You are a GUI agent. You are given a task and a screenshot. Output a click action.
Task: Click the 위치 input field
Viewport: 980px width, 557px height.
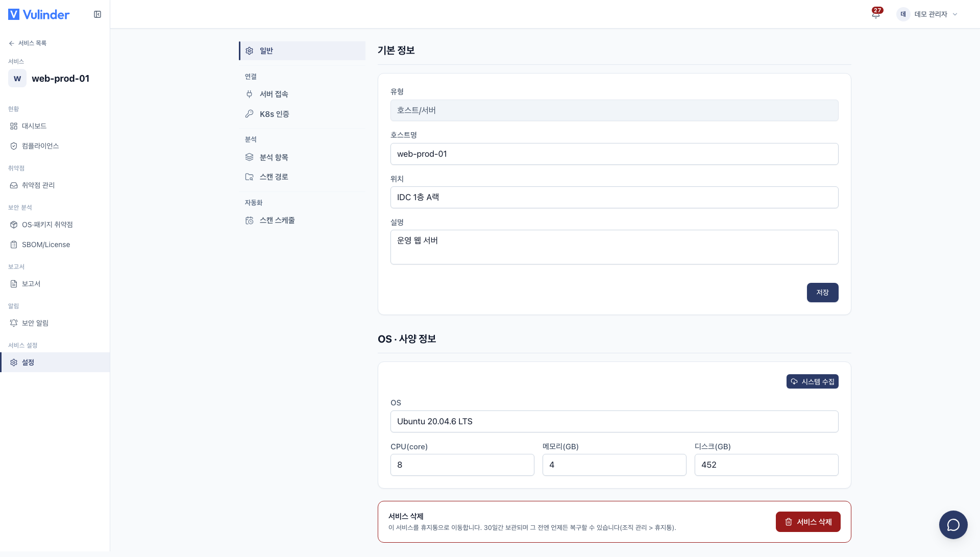[614, 197]
